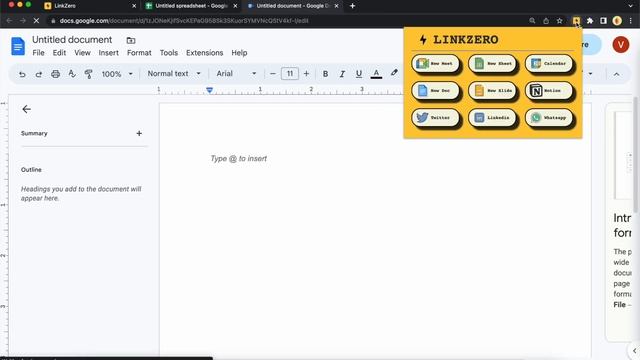Open WhatsApp shortcut in LinkZero
This screenshot has height=360, width=640.
point(549,118)
